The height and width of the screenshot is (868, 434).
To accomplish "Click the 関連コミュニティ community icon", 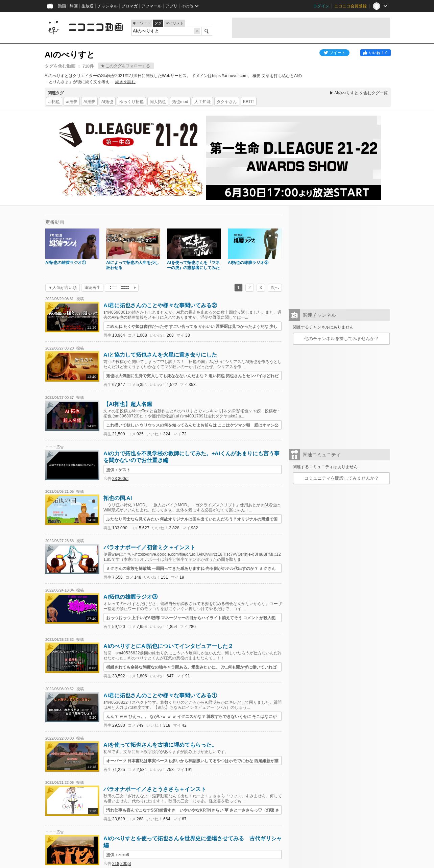I will [294, 455].
